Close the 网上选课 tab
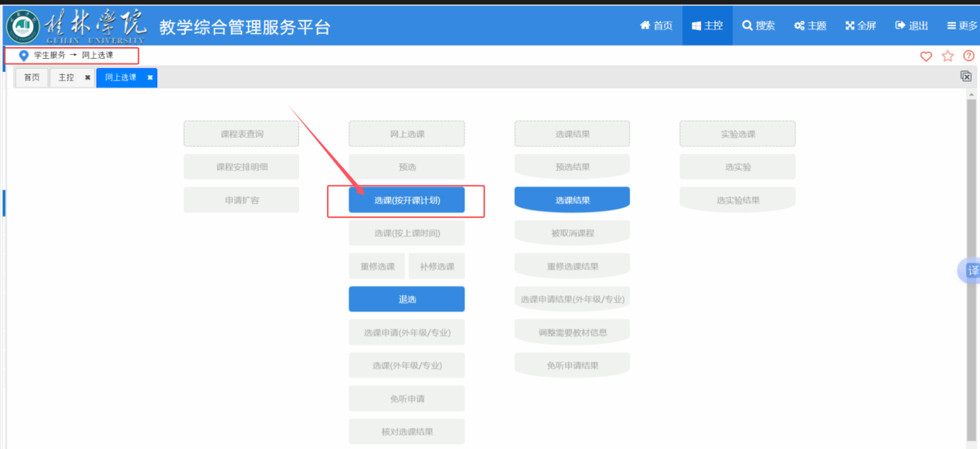Viewport: 980px width, 449px height. (150, 77)
